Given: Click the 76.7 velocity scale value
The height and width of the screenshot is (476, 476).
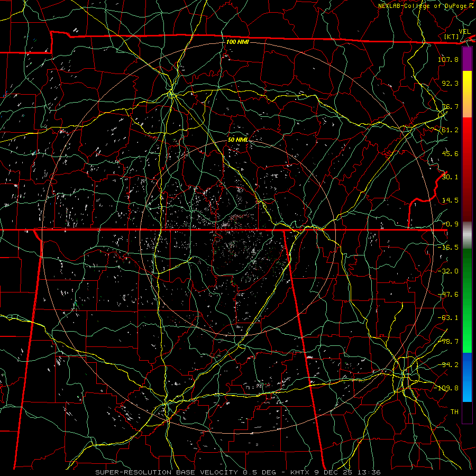Looking at the screenshot, I should point(450,106).
